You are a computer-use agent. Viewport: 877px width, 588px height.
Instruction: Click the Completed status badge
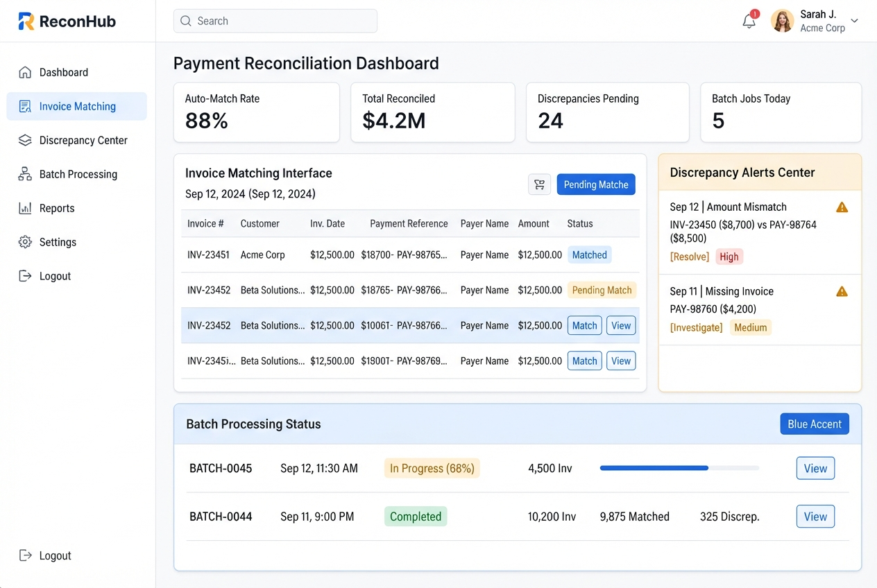(x=416, y=517)
